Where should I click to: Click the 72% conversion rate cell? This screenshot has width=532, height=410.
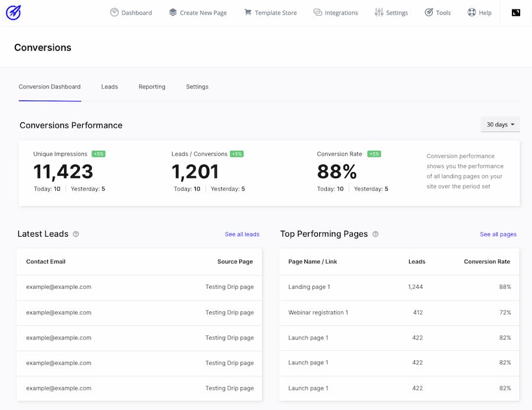tap(505, 312)
